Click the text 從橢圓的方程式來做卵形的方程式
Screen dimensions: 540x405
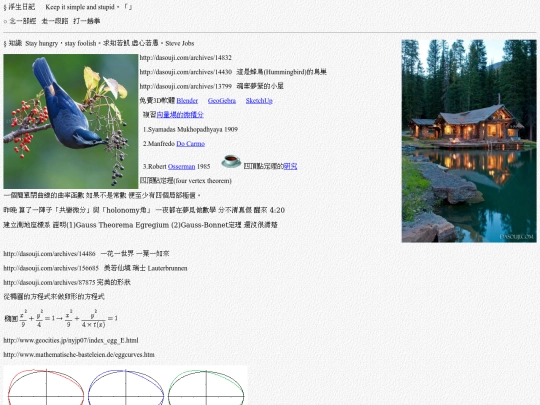(54, 297)
